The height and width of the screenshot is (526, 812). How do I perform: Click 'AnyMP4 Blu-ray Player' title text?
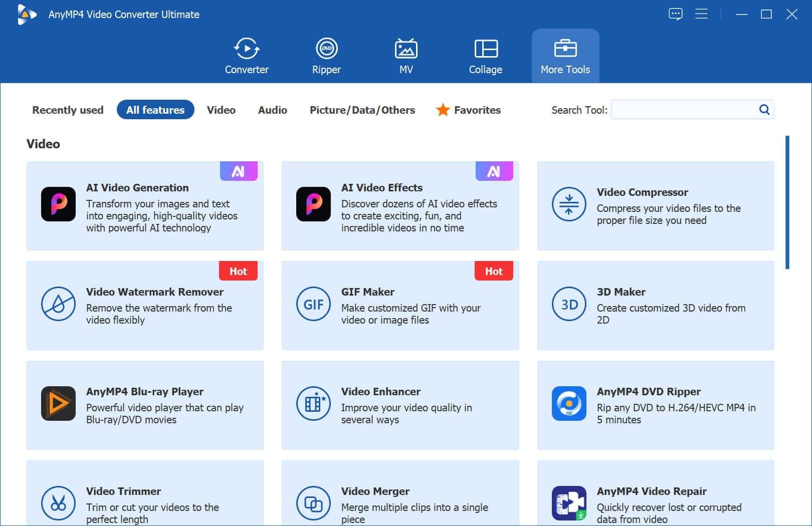pyautogui.click(x=145, y=391)
